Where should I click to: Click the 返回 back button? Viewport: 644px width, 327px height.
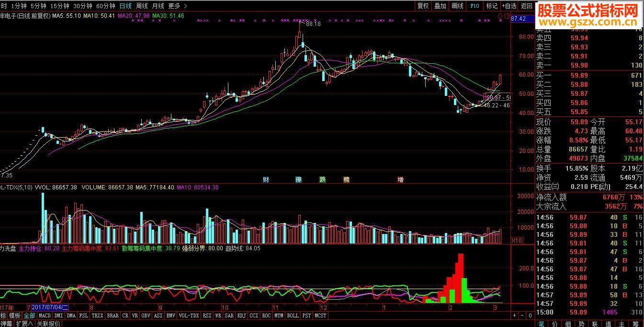[x=527, y=6]
